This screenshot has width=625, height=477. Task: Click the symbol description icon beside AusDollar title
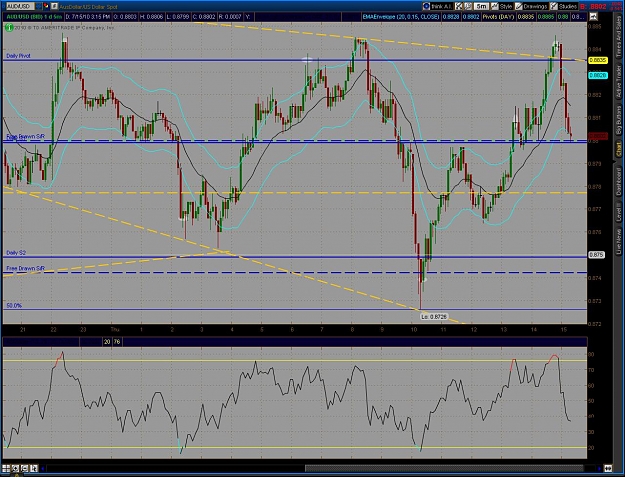coord(54,6)
